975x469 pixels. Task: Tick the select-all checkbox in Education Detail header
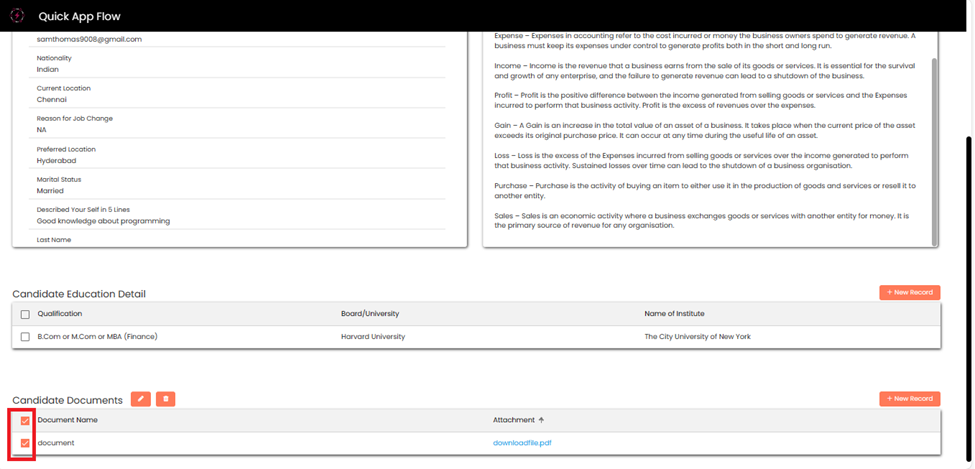(x=25, y=314)
